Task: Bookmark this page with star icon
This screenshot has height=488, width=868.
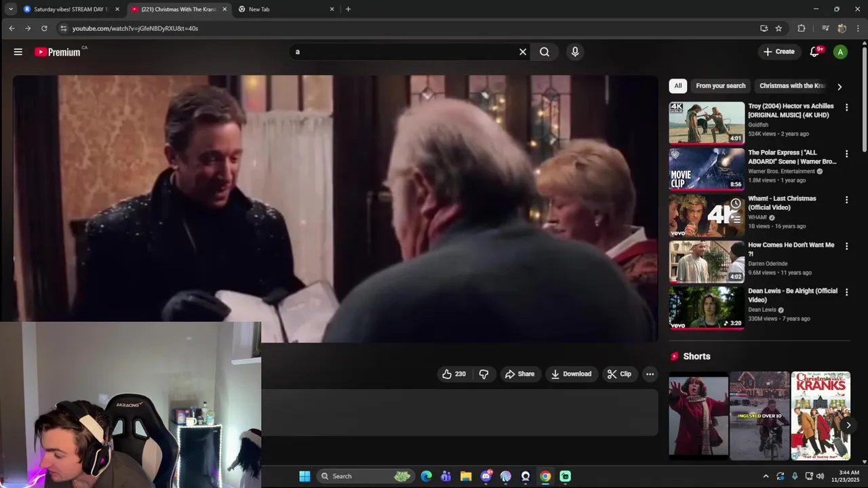Action: (x=778, y=28)
